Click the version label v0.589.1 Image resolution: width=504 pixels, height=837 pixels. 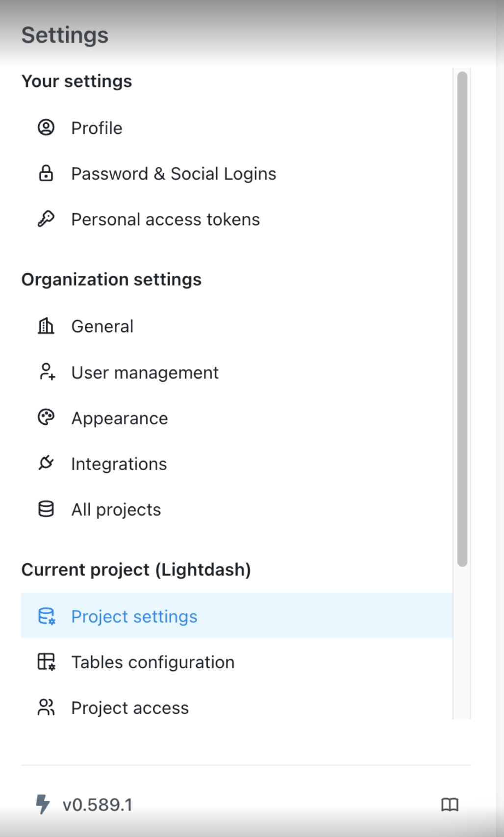click(97, 805)
